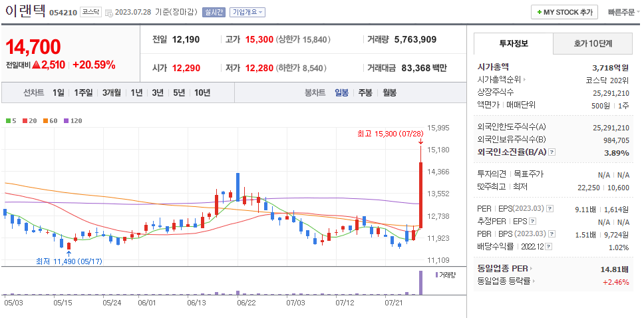The height and width of the screenshot is (318, 644).
Task: Click the 외국인소진율 value 3.89%
Action: coord(617,153)
